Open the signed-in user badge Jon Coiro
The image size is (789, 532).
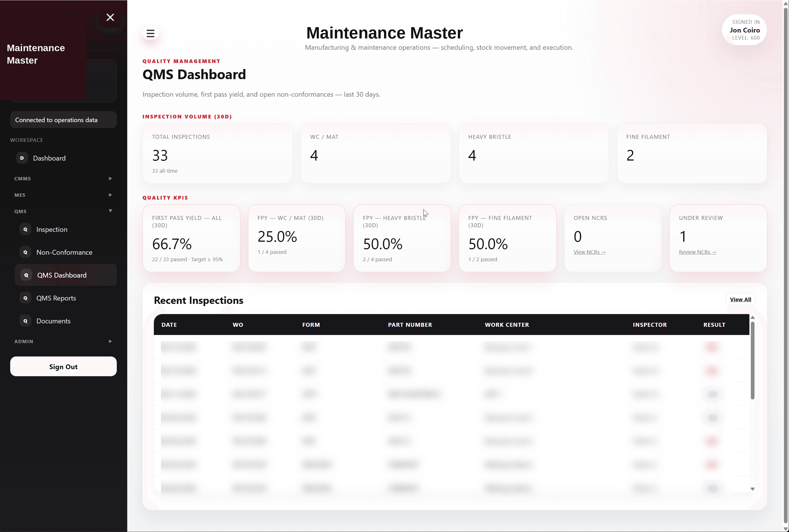(x=745, y=30)
